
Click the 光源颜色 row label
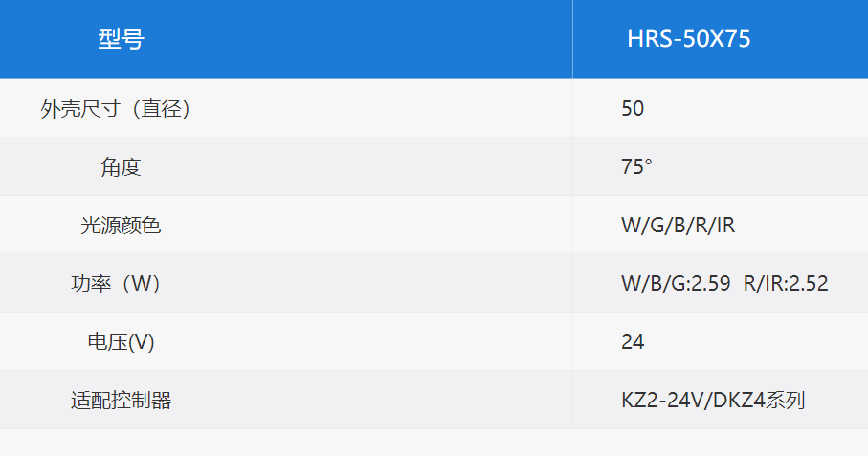point(121,225)
